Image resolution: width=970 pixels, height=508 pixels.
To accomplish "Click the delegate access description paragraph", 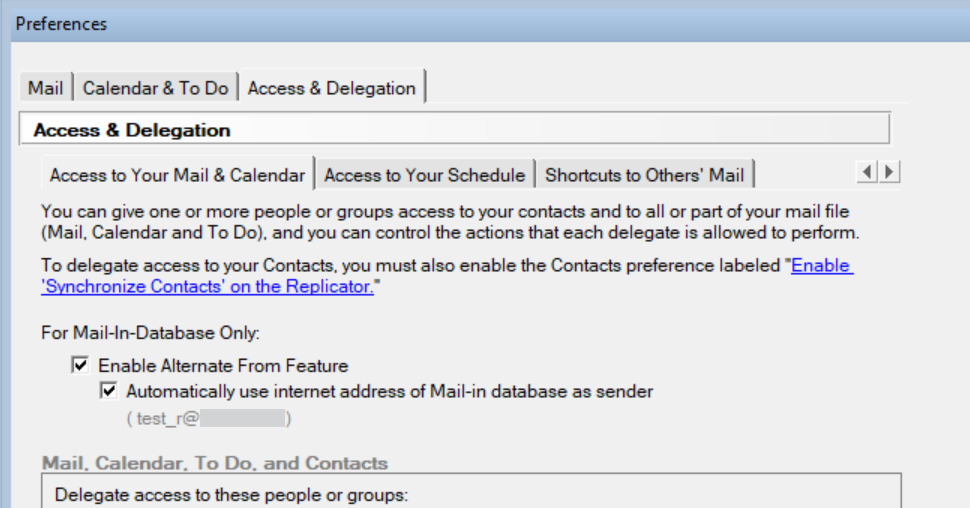I will tap(450, 222).
